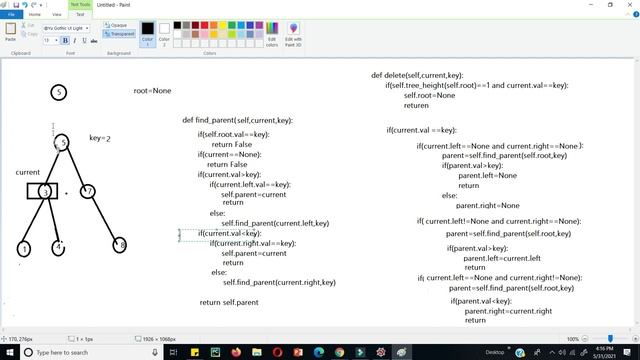Select Color 2 background box
Screen dimensions: 640x360
[164, 34]
